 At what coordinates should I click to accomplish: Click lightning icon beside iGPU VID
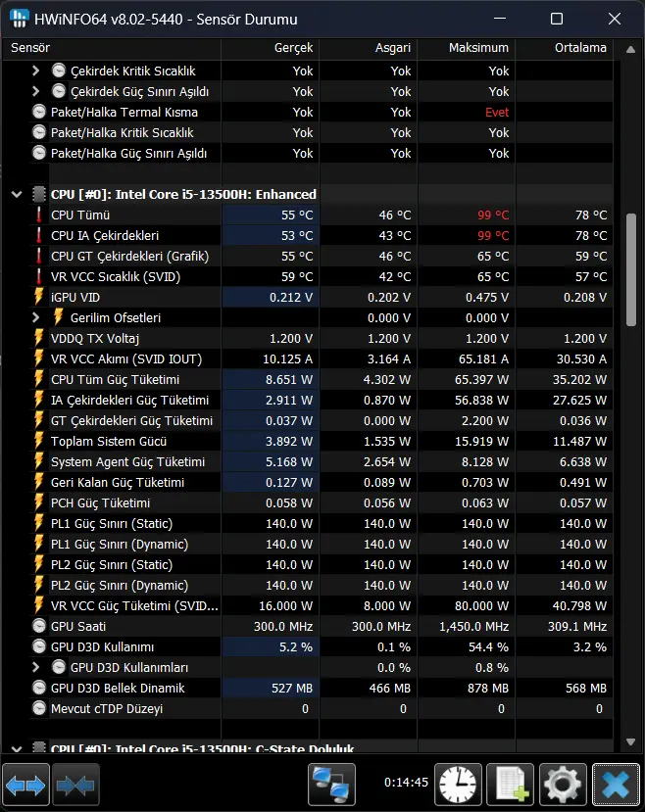[39, 297]
